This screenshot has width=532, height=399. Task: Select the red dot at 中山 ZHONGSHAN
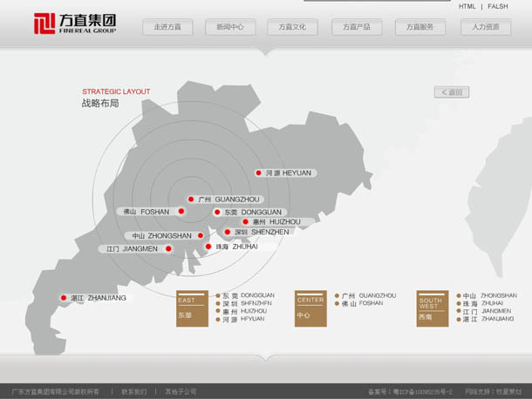click(201, 235)
